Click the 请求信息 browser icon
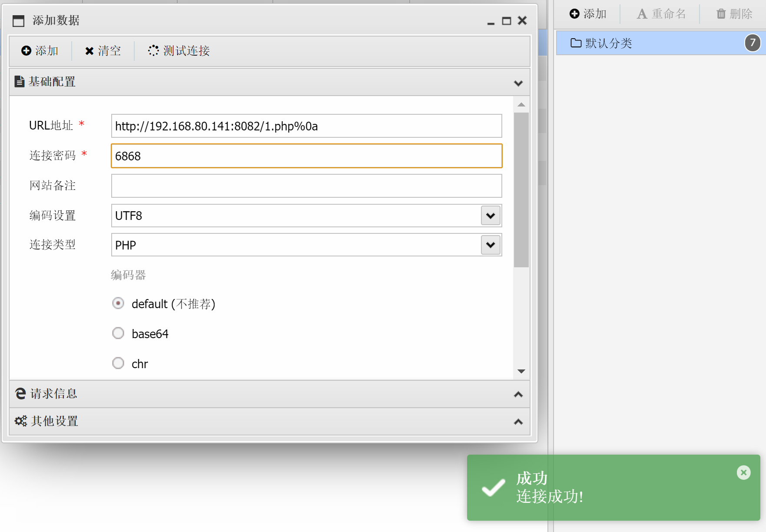766x532 pixels. [x=20, y=393]
